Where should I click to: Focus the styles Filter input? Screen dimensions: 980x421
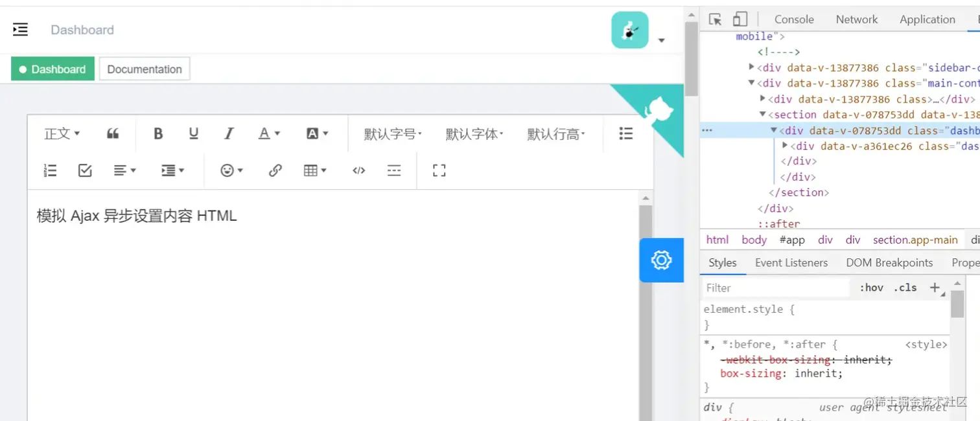tap(776, 288)
